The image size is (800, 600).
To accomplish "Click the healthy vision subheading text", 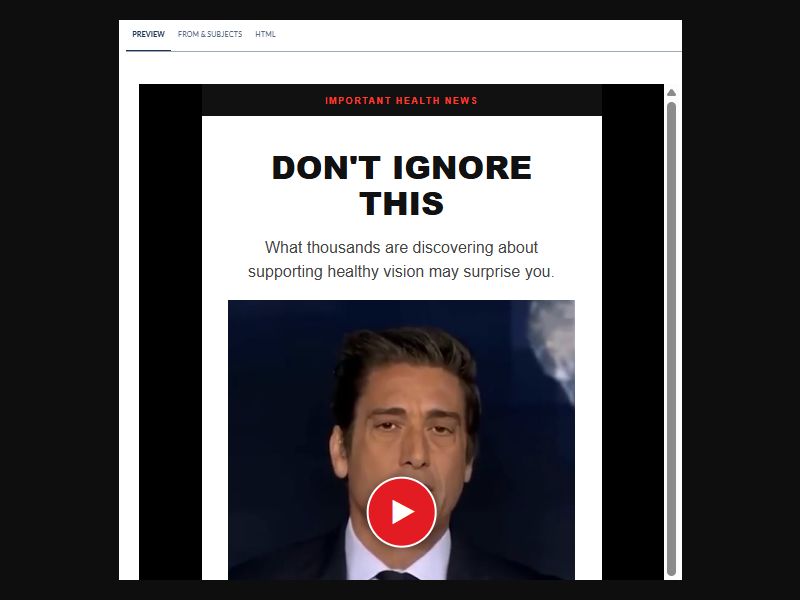I will click(x=402, y=259).
